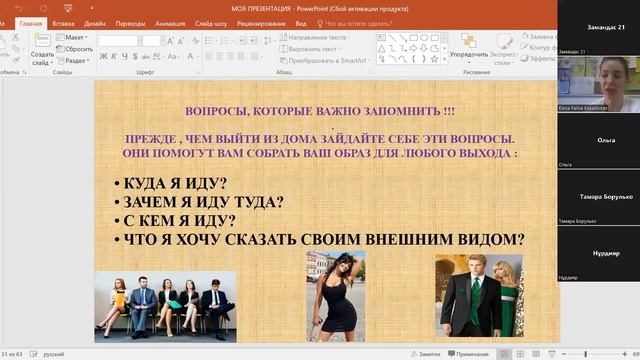This screenshot has width=640, height=360.
Task: Toggle bold Ж formatting
Action: click(103, 56)
